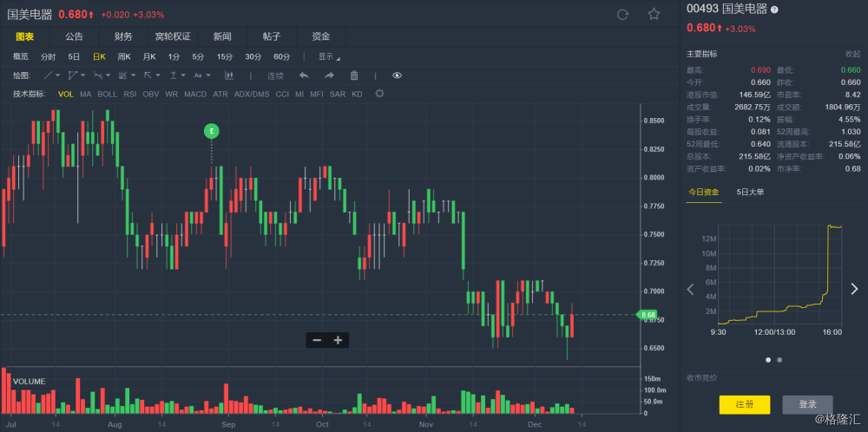Screen dimensions: 868x432
Task: Expand channel tool dropdown arrow
Action: pos(83,75)
